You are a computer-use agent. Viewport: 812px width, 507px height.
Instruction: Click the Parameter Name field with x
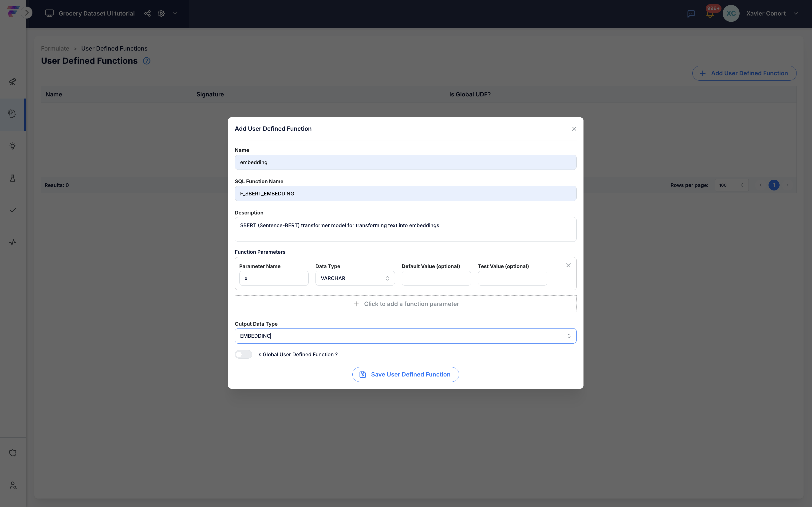tap(273, 278)
